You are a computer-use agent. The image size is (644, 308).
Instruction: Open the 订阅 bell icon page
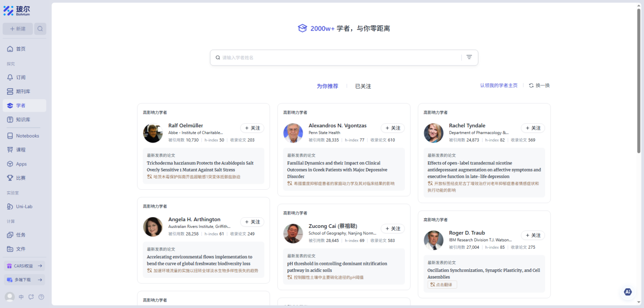tap(20, 78)
